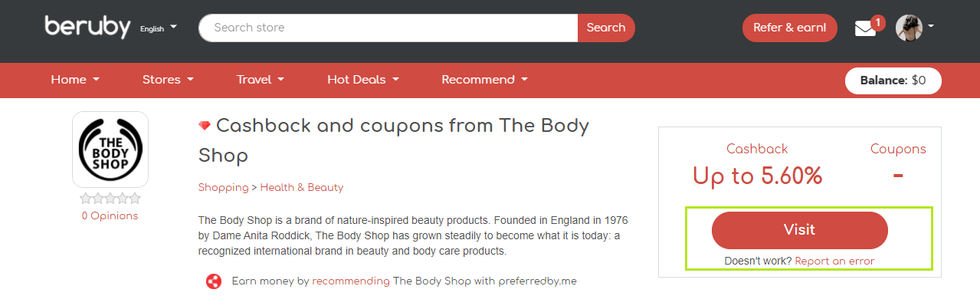Expand the English language dropdown
Screen dimensions: 980x296
coord(158,28)
